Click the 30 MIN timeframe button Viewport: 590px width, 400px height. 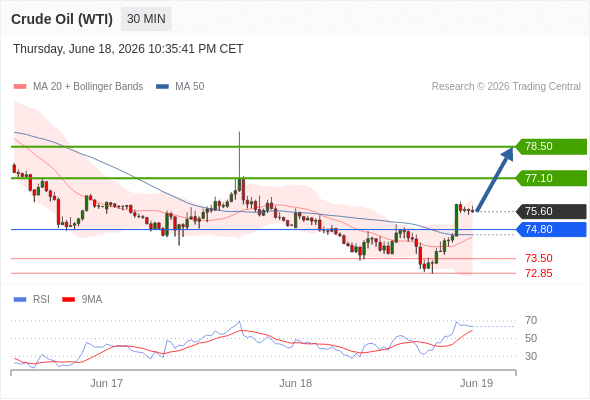click(x=146, y=19)
